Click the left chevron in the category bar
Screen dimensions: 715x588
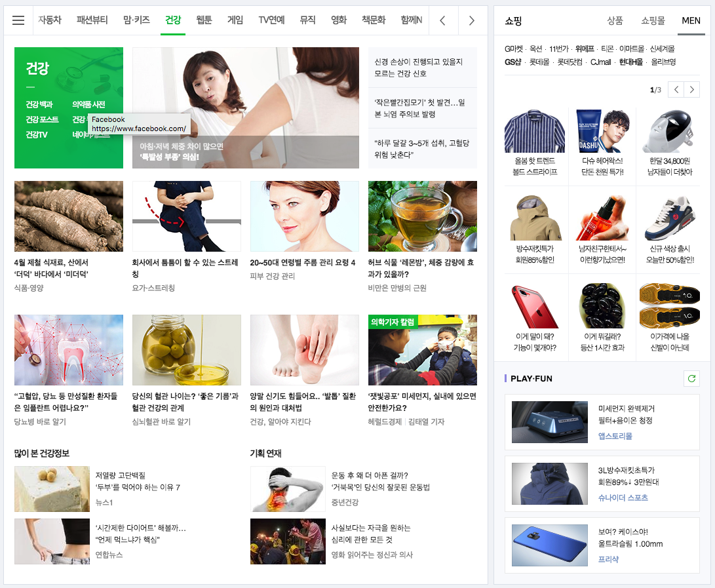pyautogui.click(x=443, y=20)
